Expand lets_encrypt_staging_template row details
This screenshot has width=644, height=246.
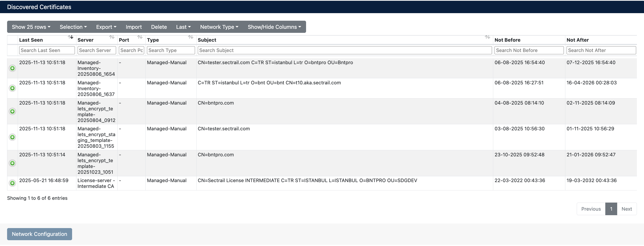(x=12, y=137)
